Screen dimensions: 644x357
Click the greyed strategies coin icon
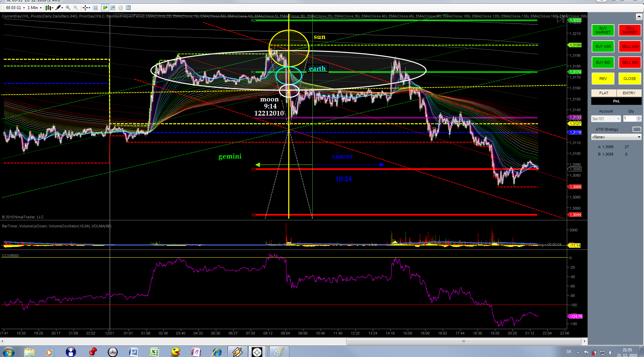tap(120, 8)
